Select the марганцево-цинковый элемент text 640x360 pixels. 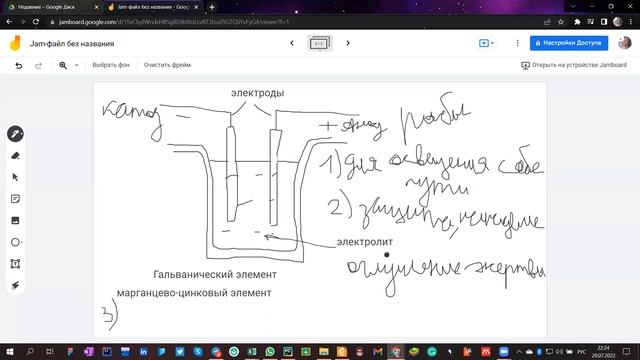point(194,293)
